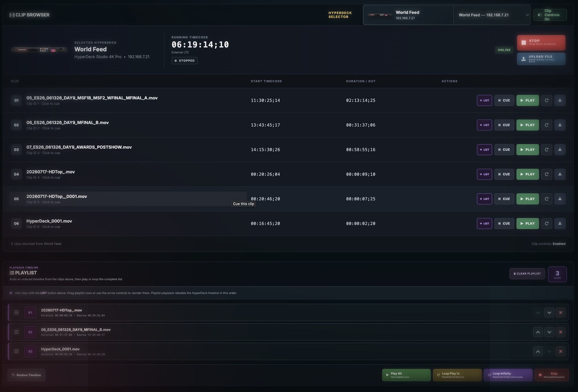Viewport: 578px width, 392px height.
Task: Start Play All playlist pass
Action: (x=406, y=375)
